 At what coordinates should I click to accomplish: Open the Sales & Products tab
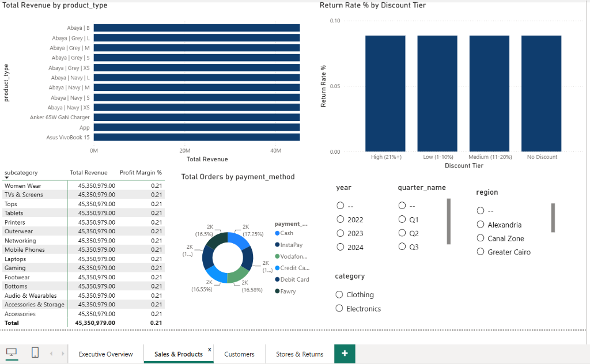pos(179,354)
